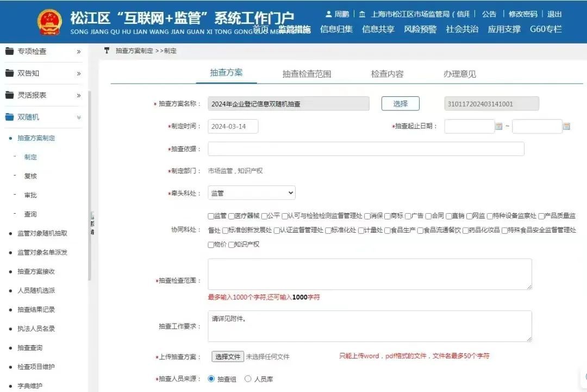Check the 监管 checkbox under 协同科处
Image resolution: width=587 pixels, height=392 pixels.
(x=211, y=216)
